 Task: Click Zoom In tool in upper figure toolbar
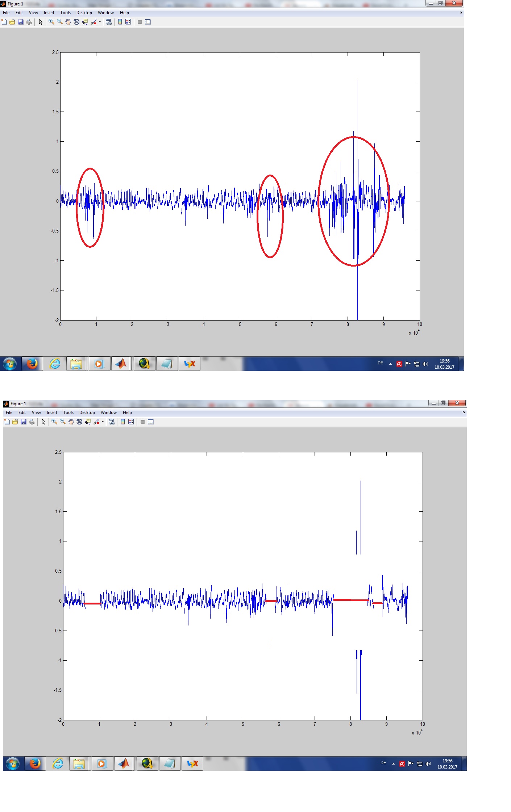[51, 22]
